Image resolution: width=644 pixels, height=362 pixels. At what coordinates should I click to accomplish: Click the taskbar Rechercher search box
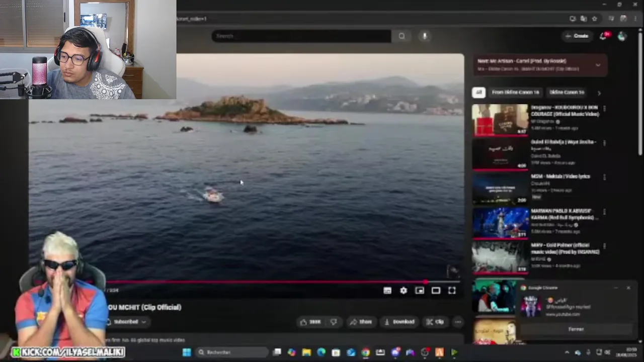pos(231,352)
